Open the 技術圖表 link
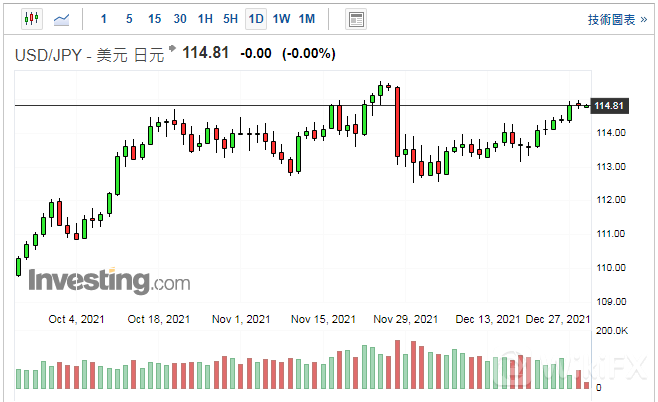Screen dimensions: 658x402 click(617, 19)
